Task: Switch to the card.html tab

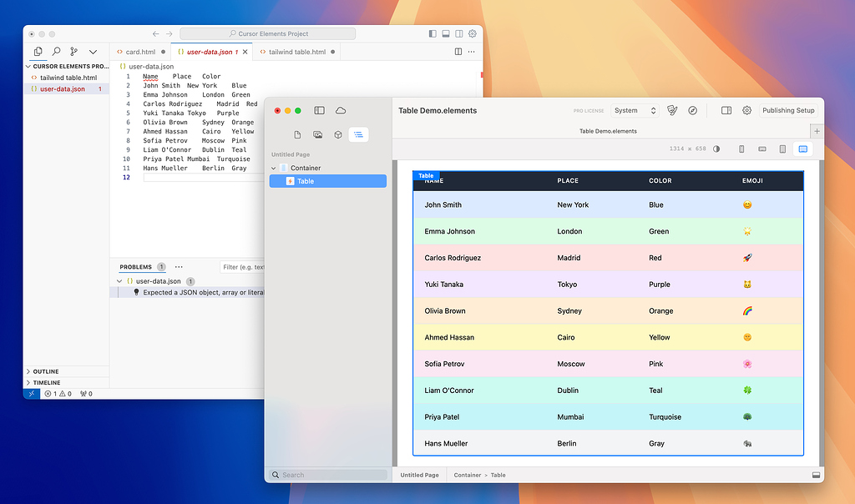Action: click(140, 51)
